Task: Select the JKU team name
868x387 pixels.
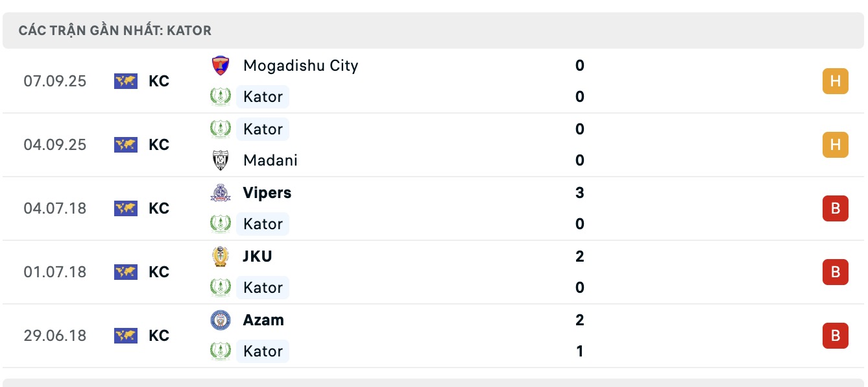Action: (256, 256)
